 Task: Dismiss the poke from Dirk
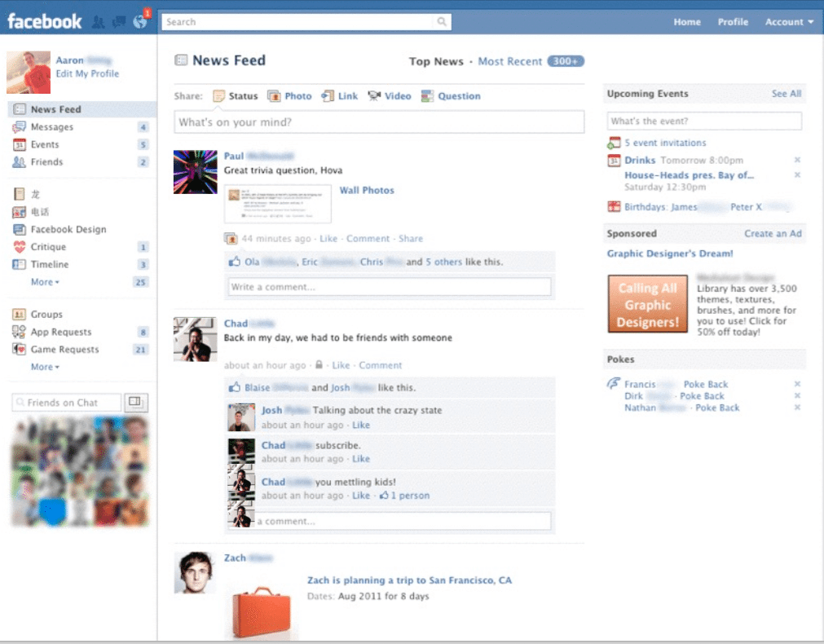pos(797,395)
